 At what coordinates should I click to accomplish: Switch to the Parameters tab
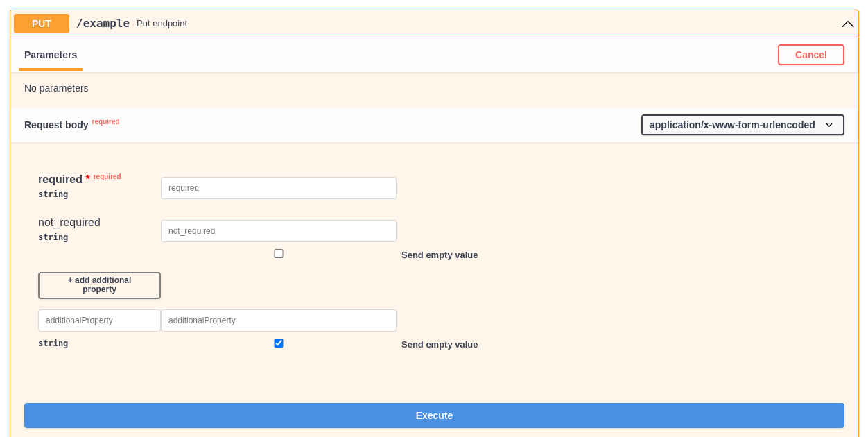click(x=50, y=55)
